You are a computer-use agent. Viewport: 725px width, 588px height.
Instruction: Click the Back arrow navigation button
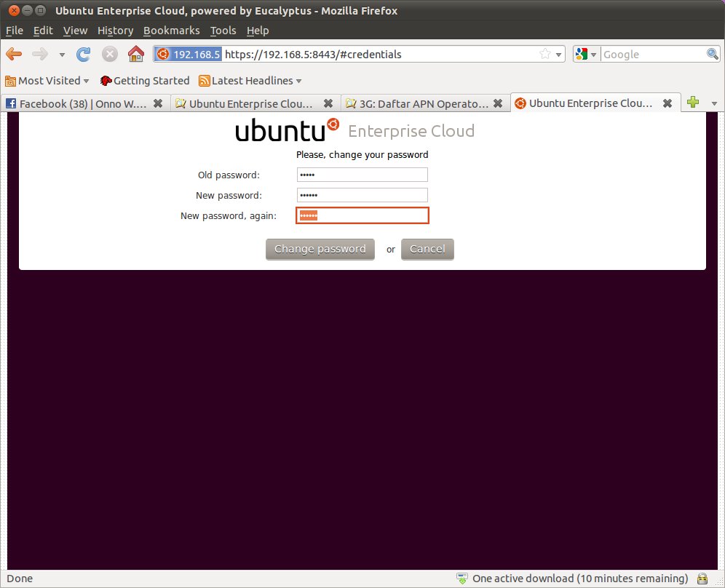click(14, 54)
